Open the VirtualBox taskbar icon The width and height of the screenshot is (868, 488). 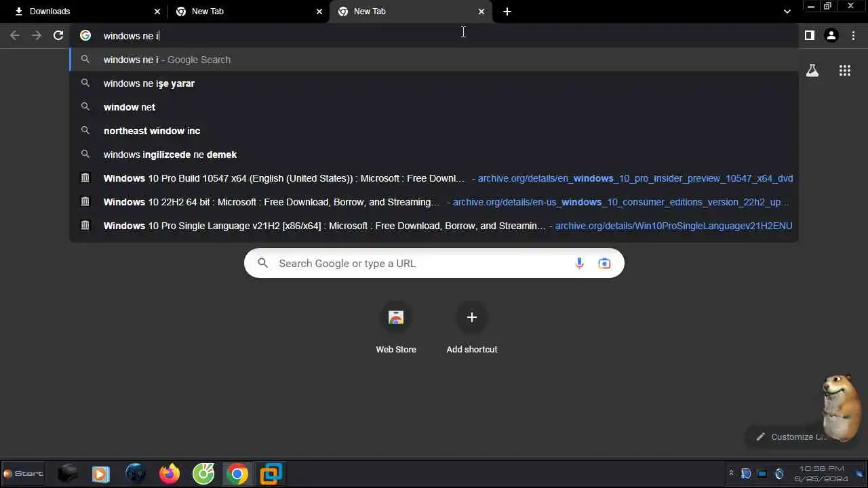click(271, 474)
